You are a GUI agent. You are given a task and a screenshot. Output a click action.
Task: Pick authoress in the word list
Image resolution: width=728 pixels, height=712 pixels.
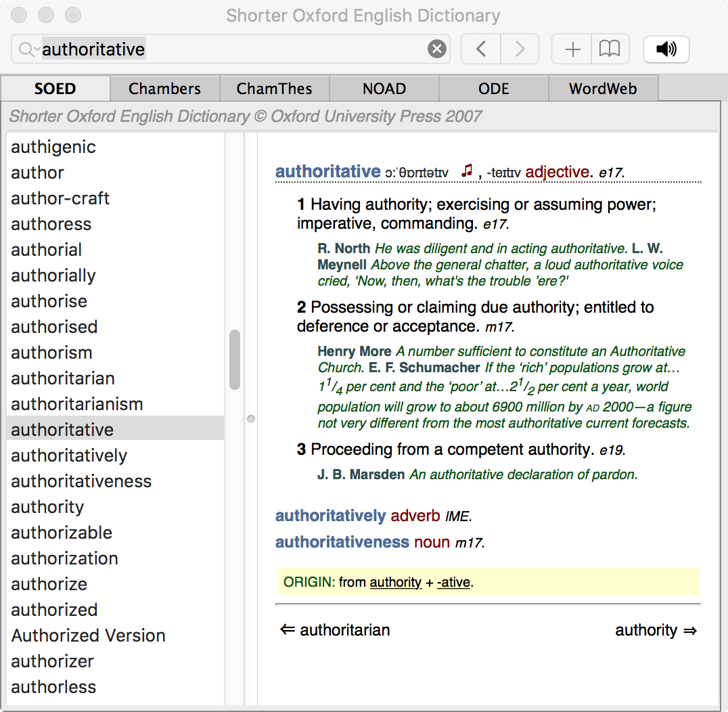[115, 224]
